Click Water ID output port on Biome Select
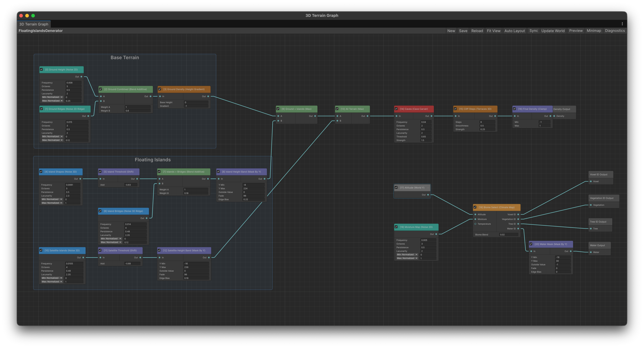The width and height of the screenshot is (644, 348). click(518, 229)
